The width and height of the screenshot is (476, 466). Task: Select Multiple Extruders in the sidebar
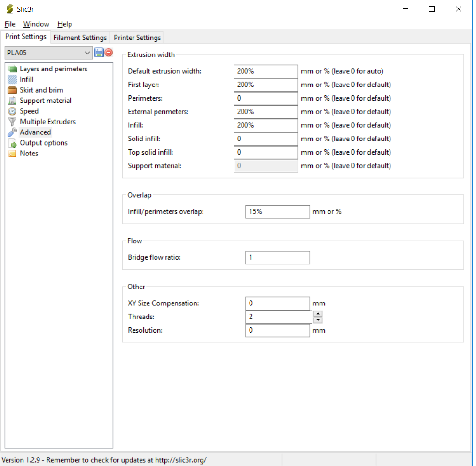pos(47,122)
